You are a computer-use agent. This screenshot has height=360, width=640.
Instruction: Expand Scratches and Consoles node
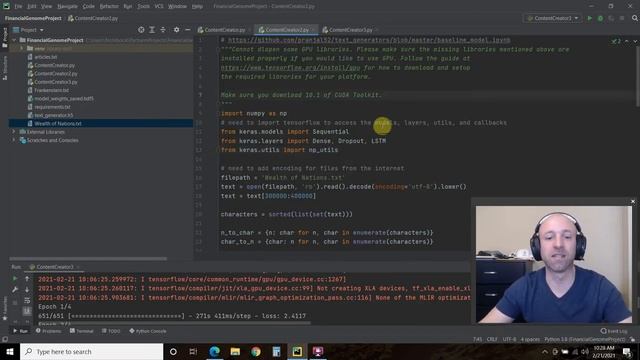click(x=14, y=140)
